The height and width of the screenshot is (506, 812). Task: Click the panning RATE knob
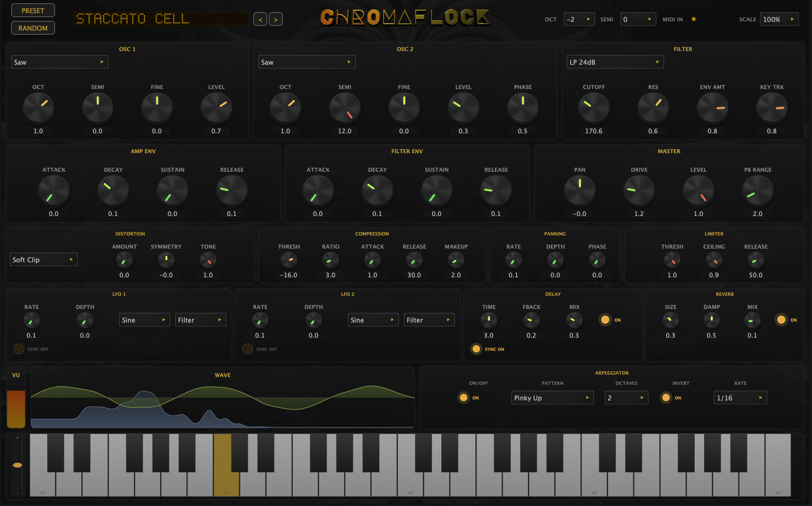[x=514, y=260]
